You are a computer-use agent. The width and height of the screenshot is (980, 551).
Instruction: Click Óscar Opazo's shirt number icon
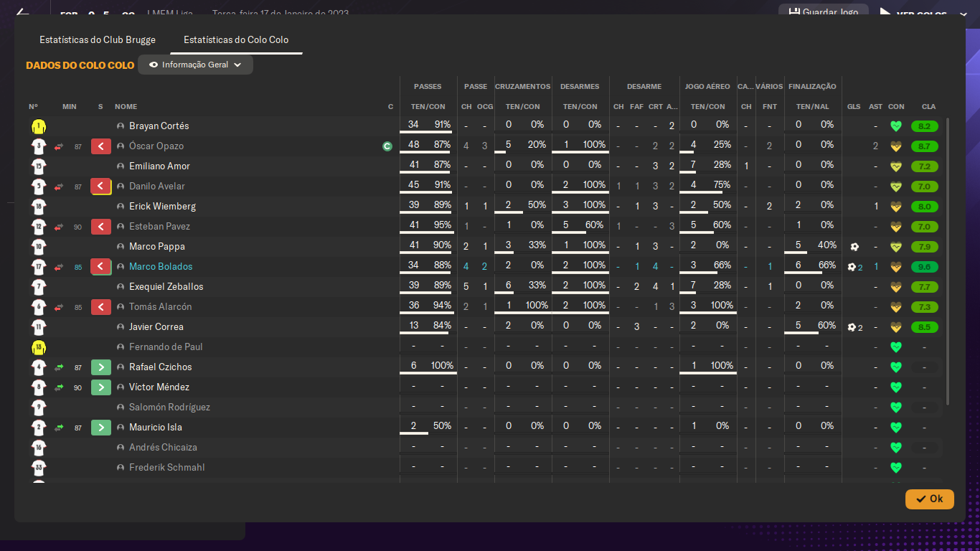point(39,146)
